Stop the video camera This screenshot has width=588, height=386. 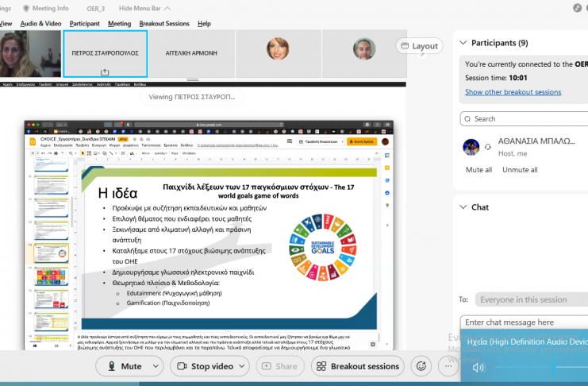[203, 366]
